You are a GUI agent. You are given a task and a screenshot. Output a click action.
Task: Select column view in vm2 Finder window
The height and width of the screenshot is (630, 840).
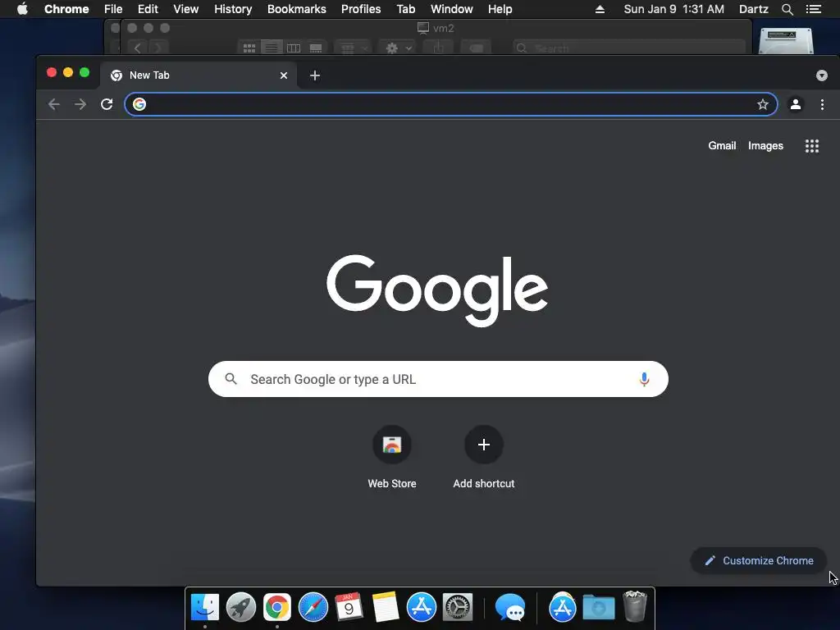pos(294,48)
